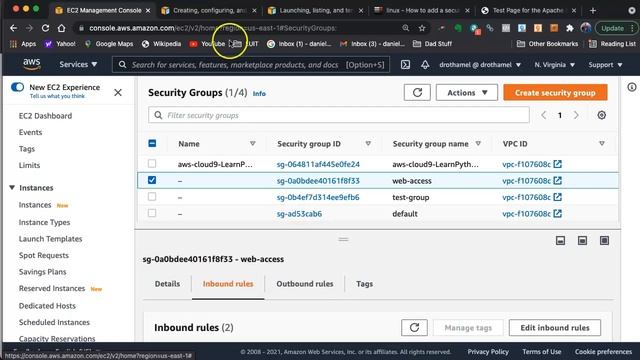Viewport: 640px width, 360px height.
Task: Toggle the select-all header checkbox
Action: click(x=152, y=143)
